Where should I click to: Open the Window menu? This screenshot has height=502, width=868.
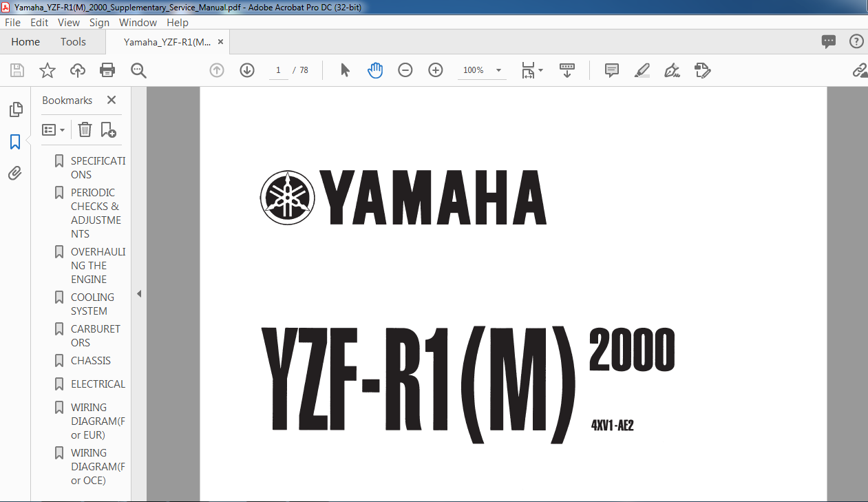pyautogui.click(x=138, y=23)
